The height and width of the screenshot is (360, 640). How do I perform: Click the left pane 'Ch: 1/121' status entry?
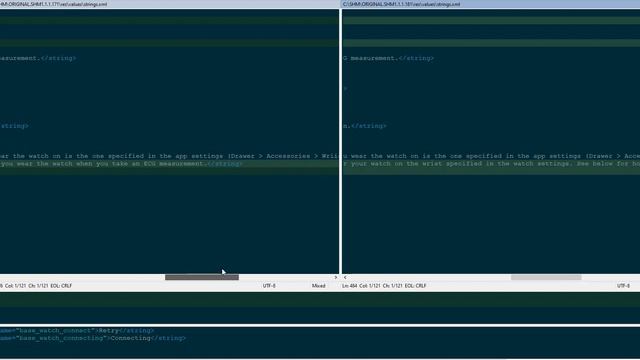point(38,286)
